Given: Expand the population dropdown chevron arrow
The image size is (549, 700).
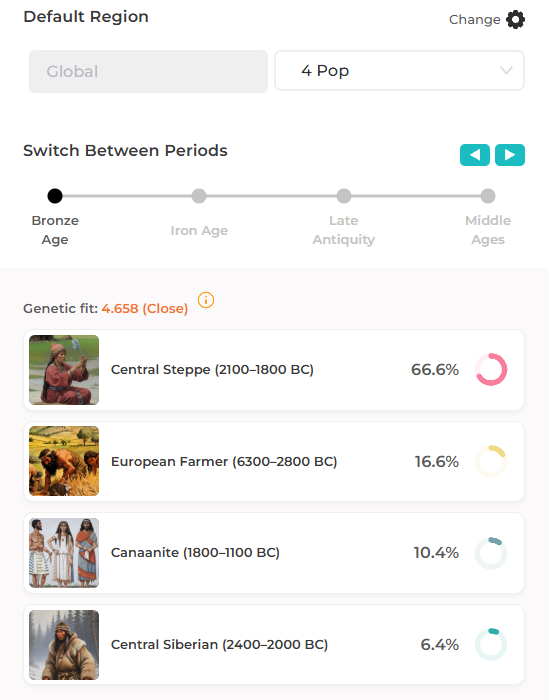Looking at the screenshot, I should click(x=506, y=71).
